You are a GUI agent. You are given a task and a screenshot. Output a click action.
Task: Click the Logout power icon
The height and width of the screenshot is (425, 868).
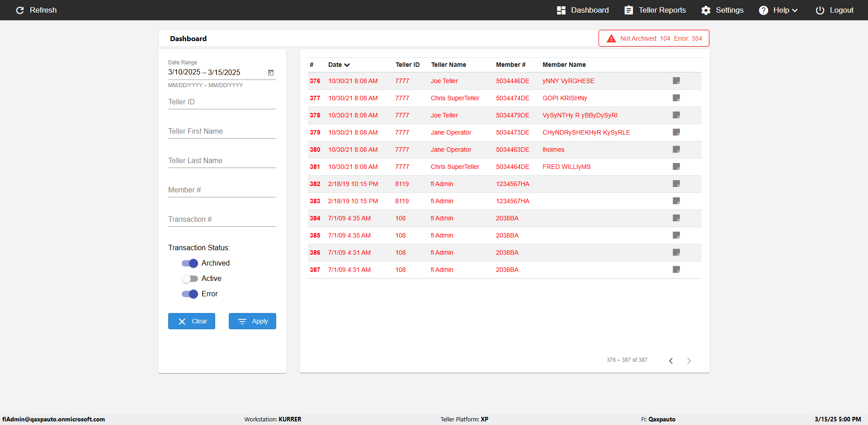(820, 10)
